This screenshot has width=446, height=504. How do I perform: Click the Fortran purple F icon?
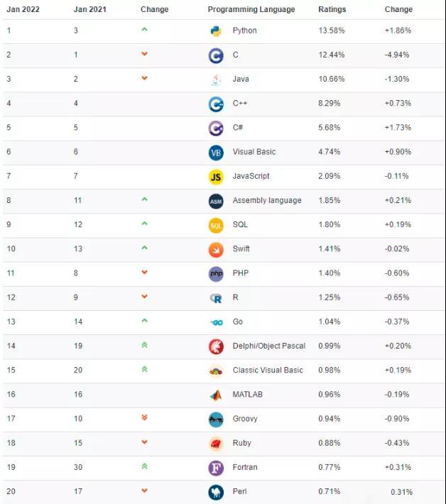tap(216, 468)
